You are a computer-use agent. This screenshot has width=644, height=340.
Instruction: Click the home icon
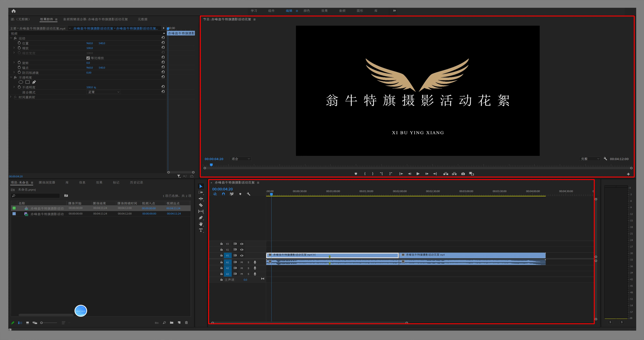13,11
